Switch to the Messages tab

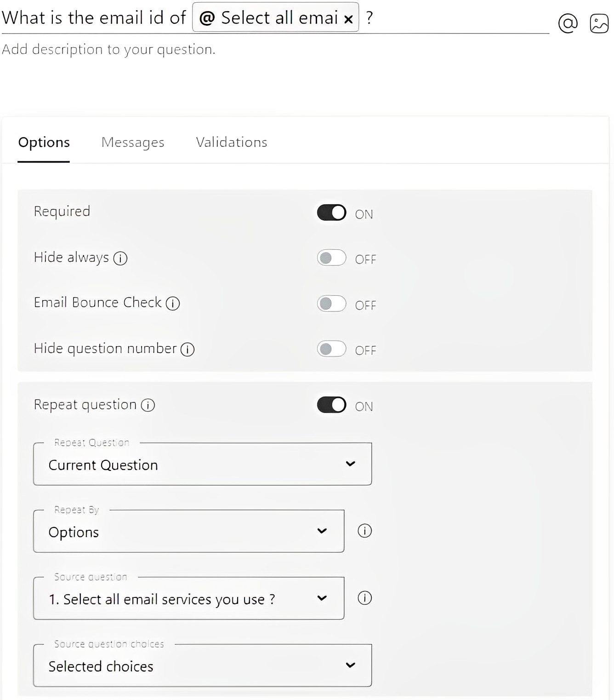pos(132,142)
